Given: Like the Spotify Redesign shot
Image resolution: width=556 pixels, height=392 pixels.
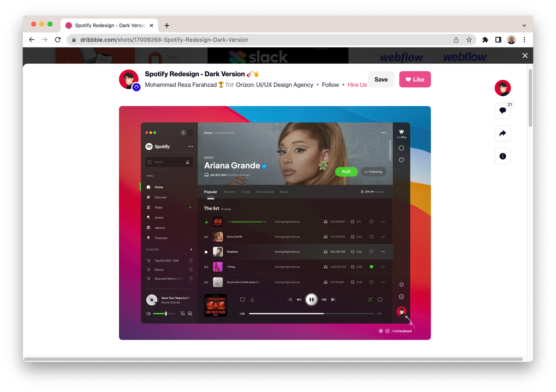Looking at the screenshot, I should point(415,79).
